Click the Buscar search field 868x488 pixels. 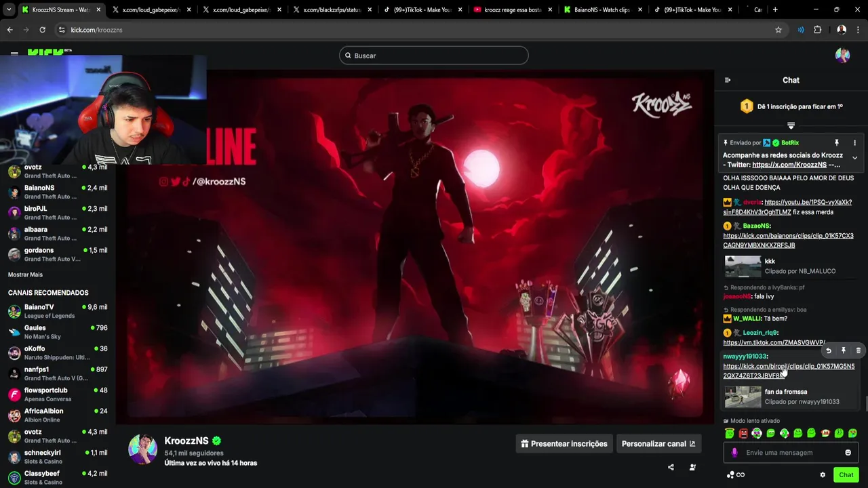[x=434, y=56]
